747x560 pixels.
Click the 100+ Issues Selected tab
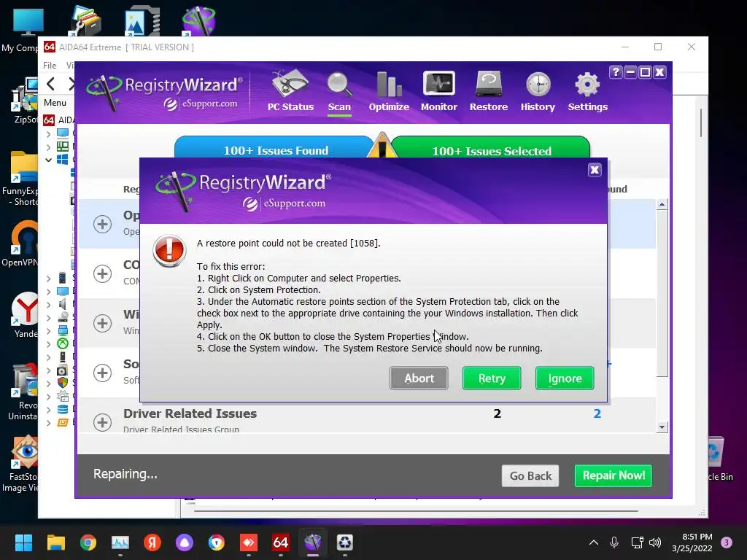point(491,147)
